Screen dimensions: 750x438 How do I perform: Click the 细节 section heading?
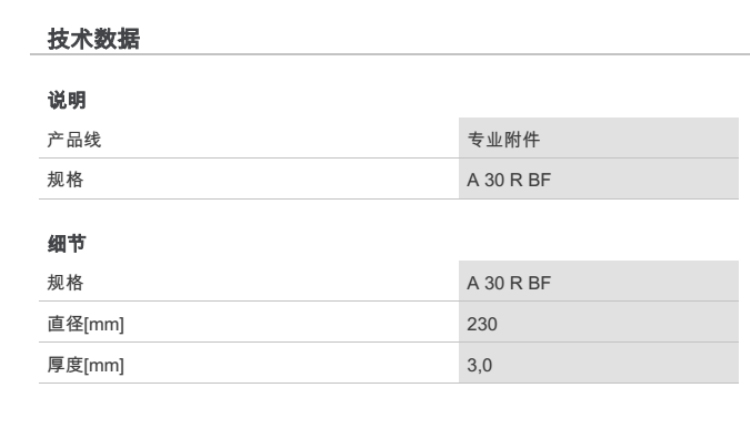coord(65,243)
